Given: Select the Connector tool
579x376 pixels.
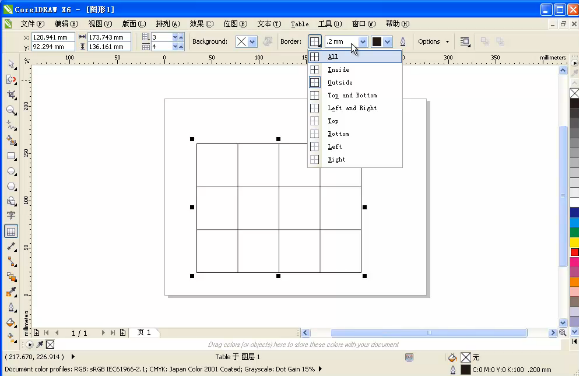Looking at the screenshot, I should click(x=11, y=262).
